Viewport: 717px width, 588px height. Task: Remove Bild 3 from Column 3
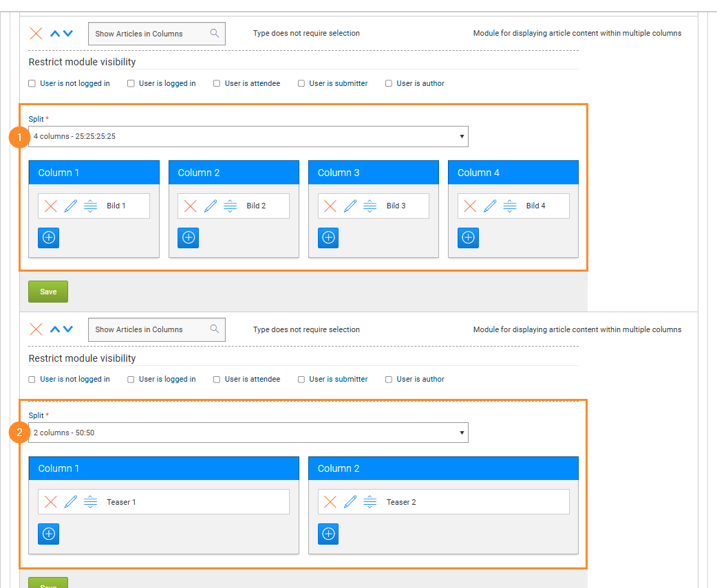coord(330,206)
